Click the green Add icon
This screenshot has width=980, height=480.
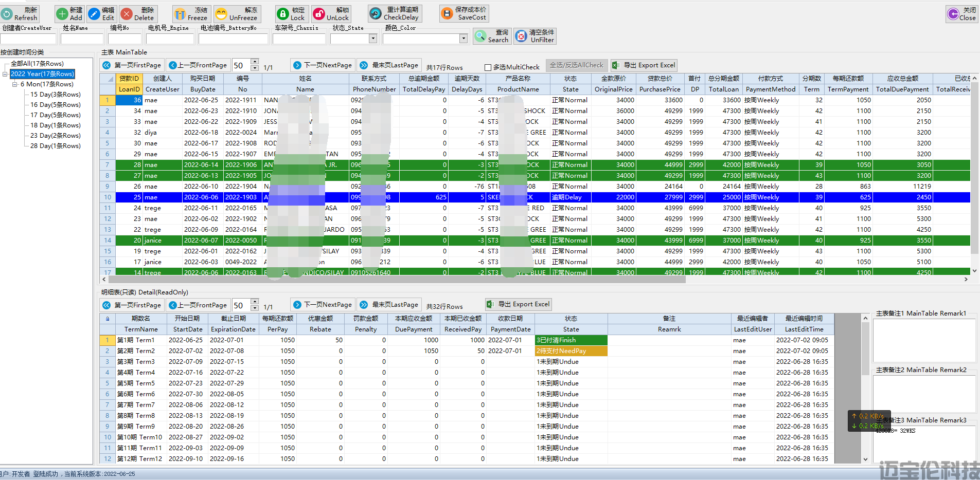(x=62, y=14)
